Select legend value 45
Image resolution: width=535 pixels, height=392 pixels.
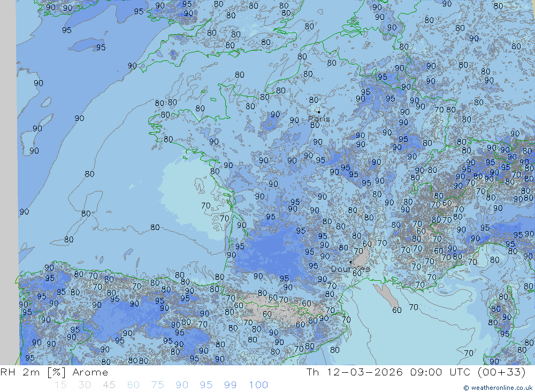(x=109, y=385)
